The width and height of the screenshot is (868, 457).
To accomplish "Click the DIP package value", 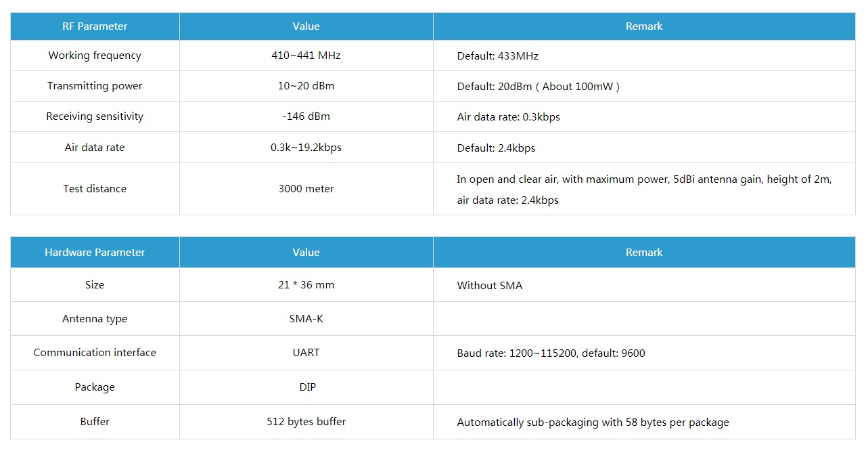I will point(307,387).
